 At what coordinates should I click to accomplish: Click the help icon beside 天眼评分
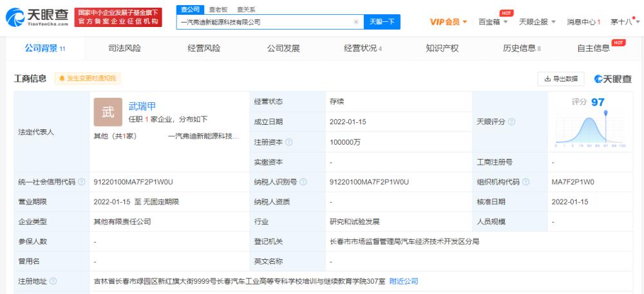tap(511, 122)
